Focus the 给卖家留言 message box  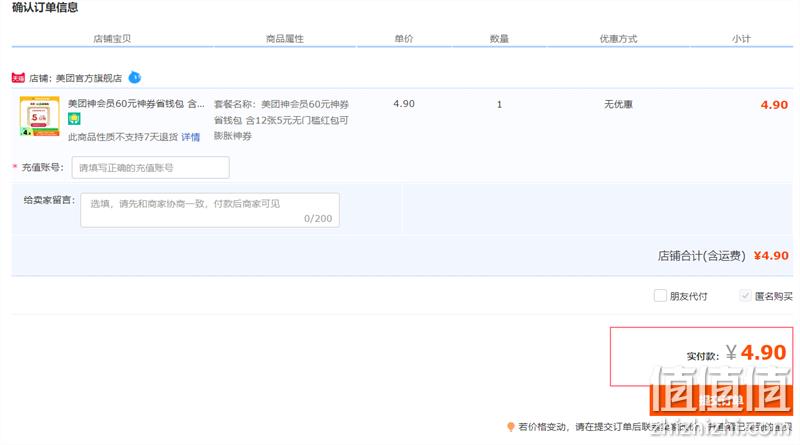pos(210,210)
